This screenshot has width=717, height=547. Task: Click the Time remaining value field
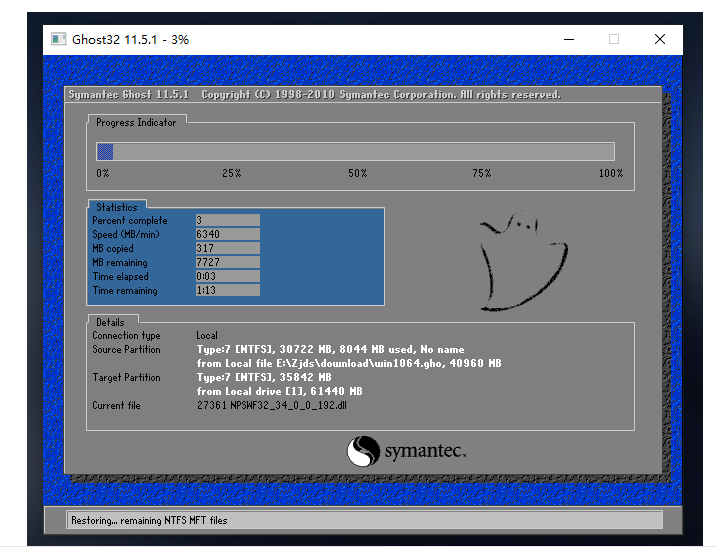pos(227,290)
